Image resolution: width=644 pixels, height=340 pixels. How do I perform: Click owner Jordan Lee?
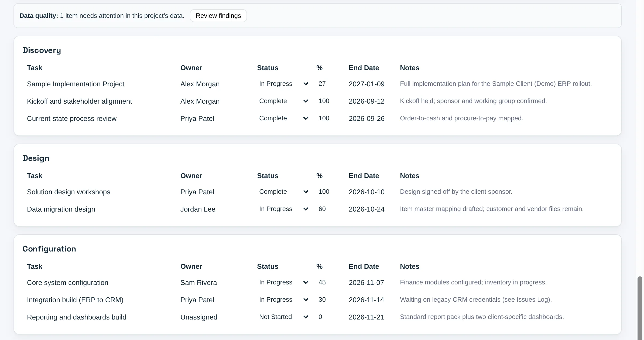[198, 209]
